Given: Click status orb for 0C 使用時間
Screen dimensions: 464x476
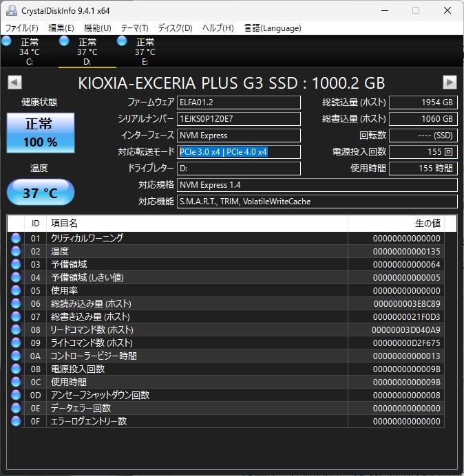Looking at the screenshot, I should pos(16,382).
